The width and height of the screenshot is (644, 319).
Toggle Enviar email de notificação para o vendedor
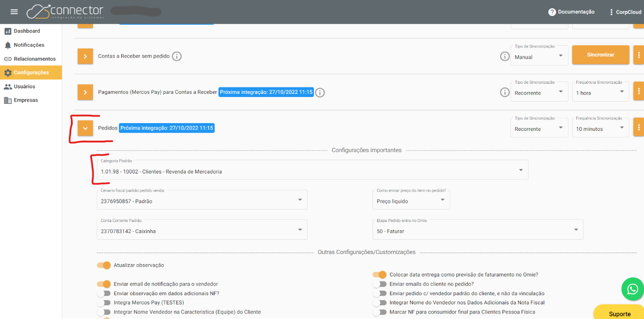coord(104,284)
